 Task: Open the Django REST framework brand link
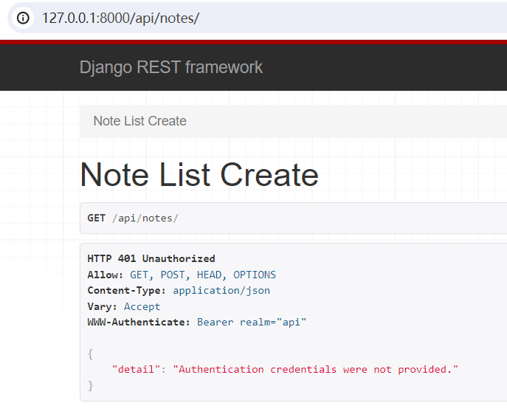171,67
